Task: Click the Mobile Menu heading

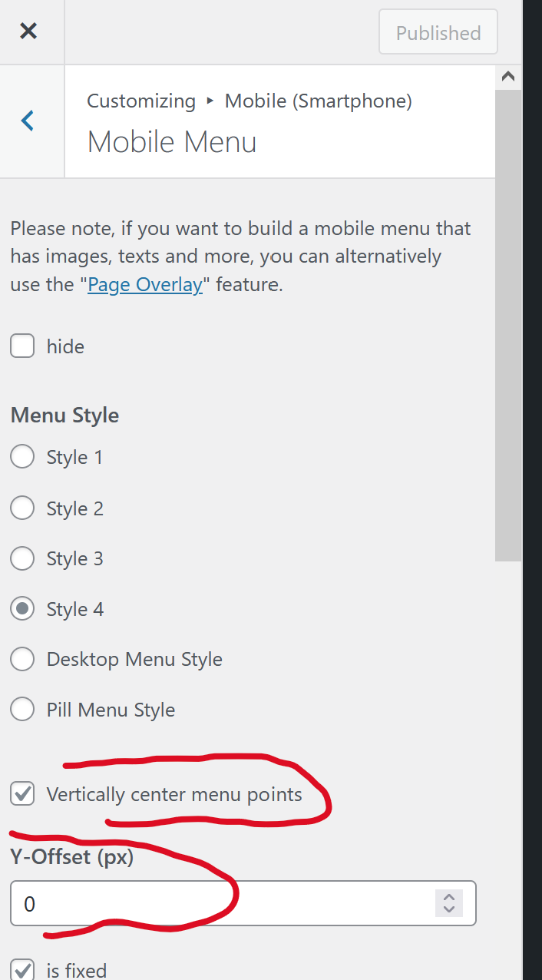Action: [x=172, y=142]
